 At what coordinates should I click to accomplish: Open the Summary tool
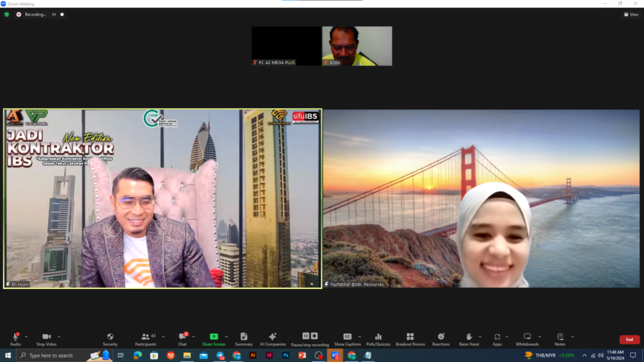[243, 339]
